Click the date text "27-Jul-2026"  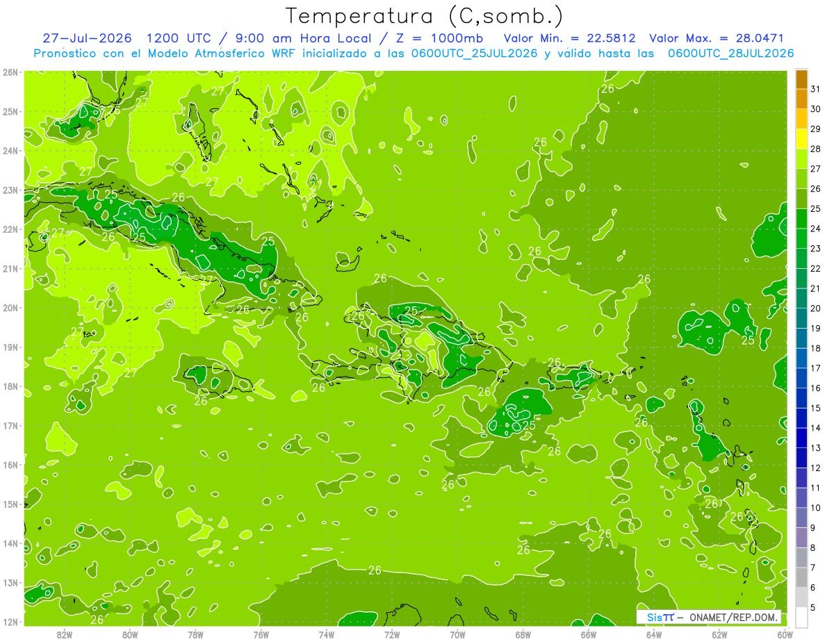click(88, 38)
